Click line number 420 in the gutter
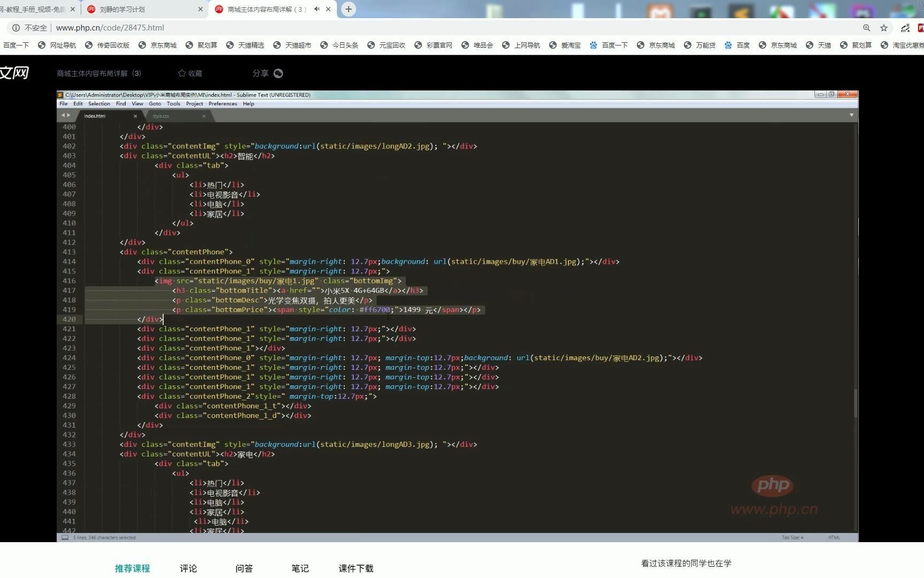924x578 pixels. [70, 320]
